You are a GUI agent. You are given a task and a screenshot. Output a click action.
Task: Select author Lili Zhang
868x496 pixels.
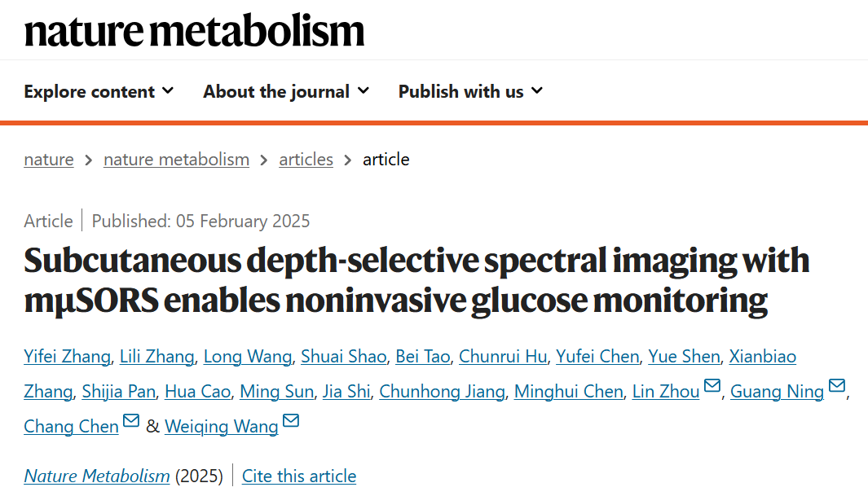click(x=156, y=357)
